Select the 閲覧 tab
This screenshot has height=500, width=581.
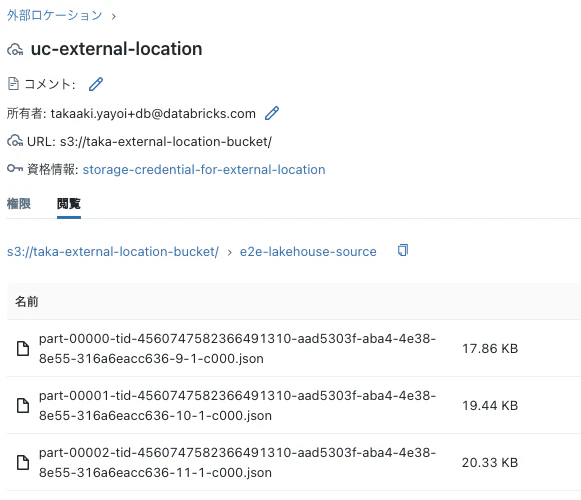point(69,203)
